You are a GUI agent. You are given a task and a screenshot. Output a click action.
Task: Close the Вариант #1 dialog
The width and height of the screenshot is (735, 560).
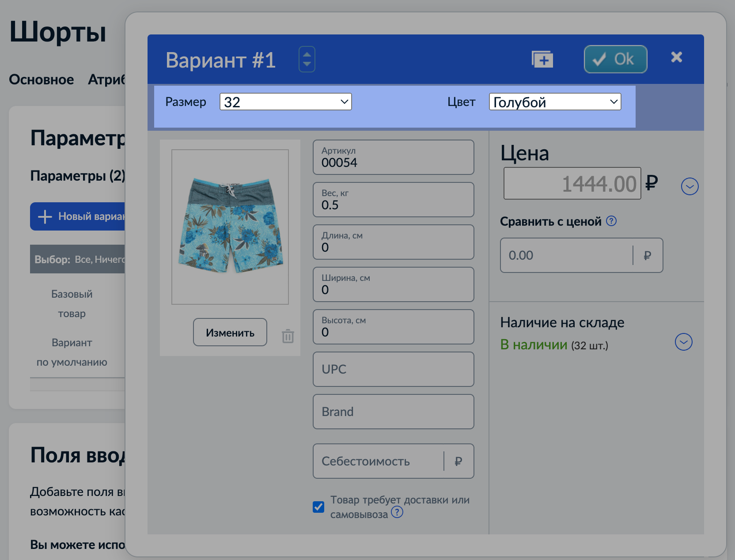pyautogui.click(x=676, y=57)
